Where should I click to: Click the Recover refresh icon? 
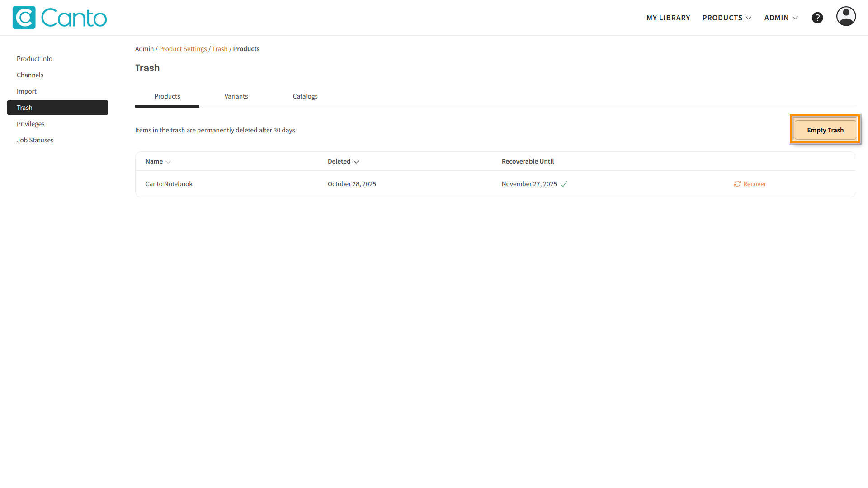[737, 184]
